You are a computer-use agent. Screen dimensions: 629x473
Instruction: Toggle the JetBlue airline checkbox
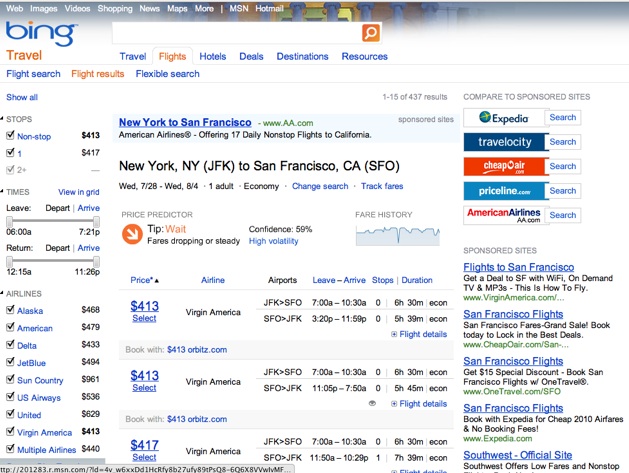10,362
